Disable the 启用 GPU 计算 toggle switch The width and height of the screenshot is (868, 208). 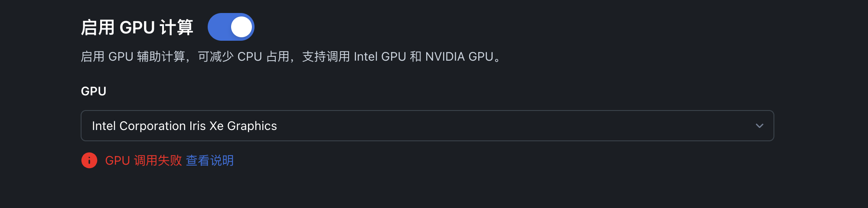231,27
